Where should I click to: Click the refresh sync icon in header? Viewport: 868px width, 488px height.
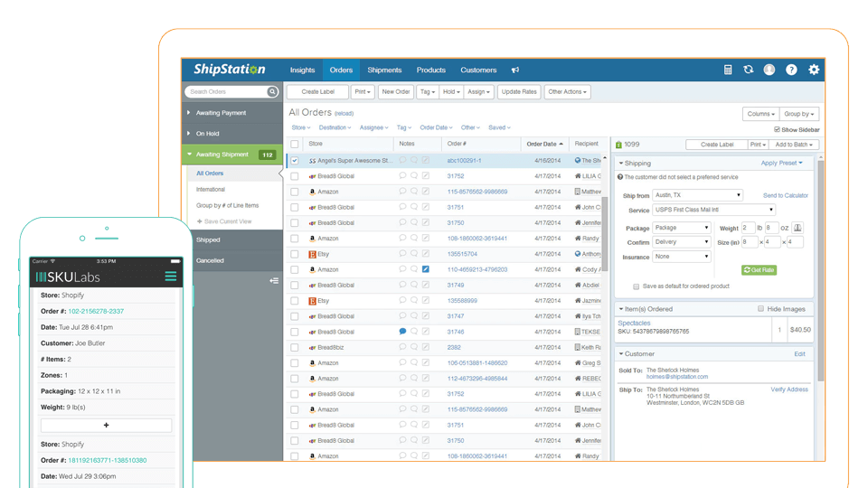tap(749, 70)
